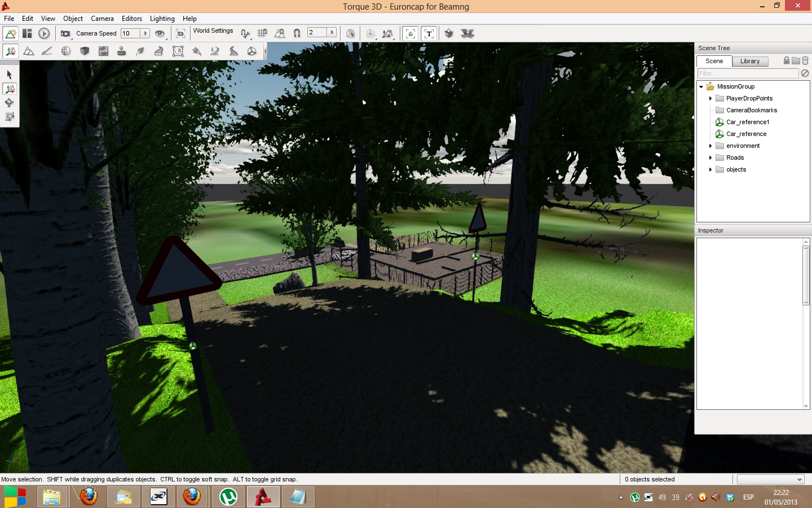Open the Help menu

[189, 19]
